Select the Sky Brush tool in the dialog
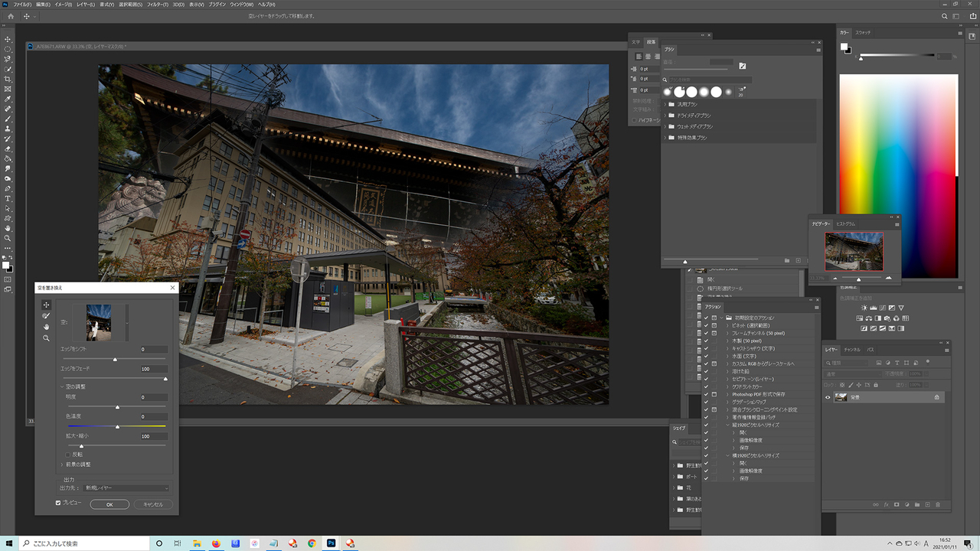 47,315
